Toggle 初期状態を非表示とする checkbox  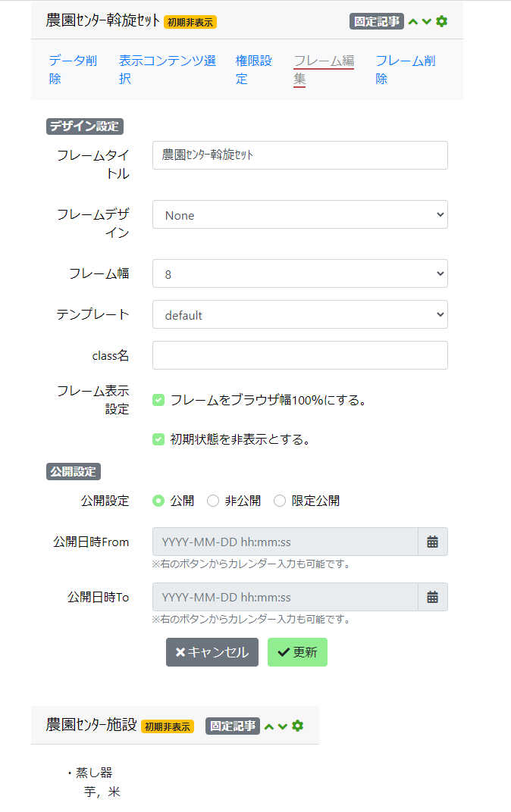point(158,439)
